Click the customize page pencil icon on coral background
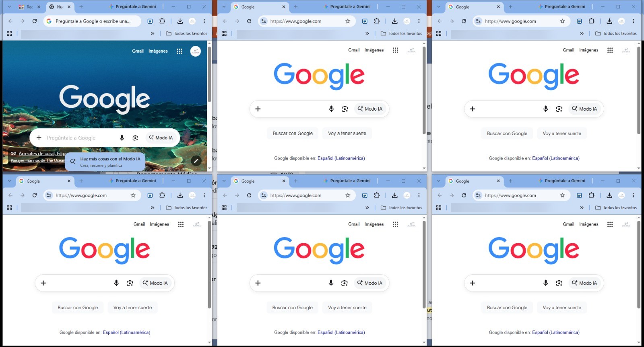Viewport: 644px width, 347px height. [x=196, y=161]
